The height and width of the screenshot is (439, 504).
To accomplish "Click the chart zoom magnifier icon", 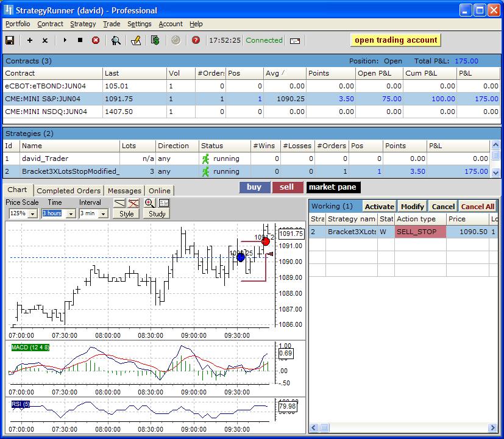I will coord(149,203).
